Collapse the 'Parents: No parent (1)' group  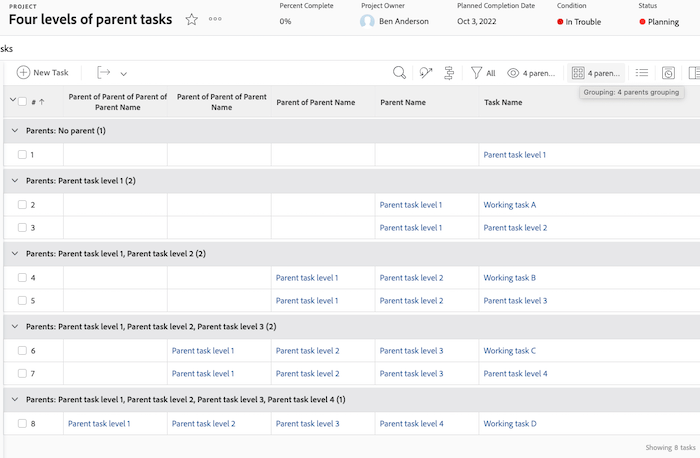[14, 131]
